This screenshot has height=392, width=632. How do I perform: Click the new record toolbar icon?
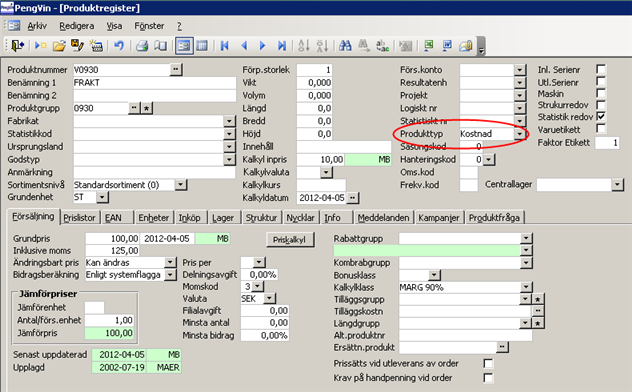pos(40,46)
